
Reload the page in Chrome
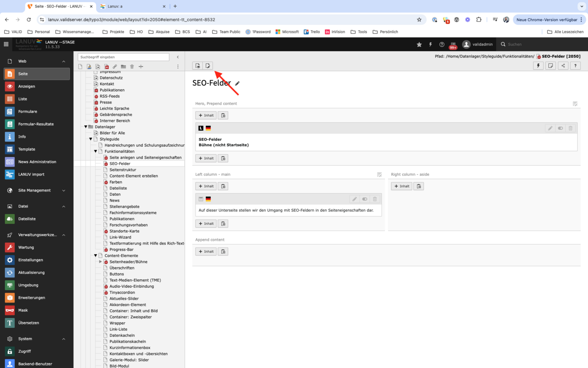[x=29, y=20]
